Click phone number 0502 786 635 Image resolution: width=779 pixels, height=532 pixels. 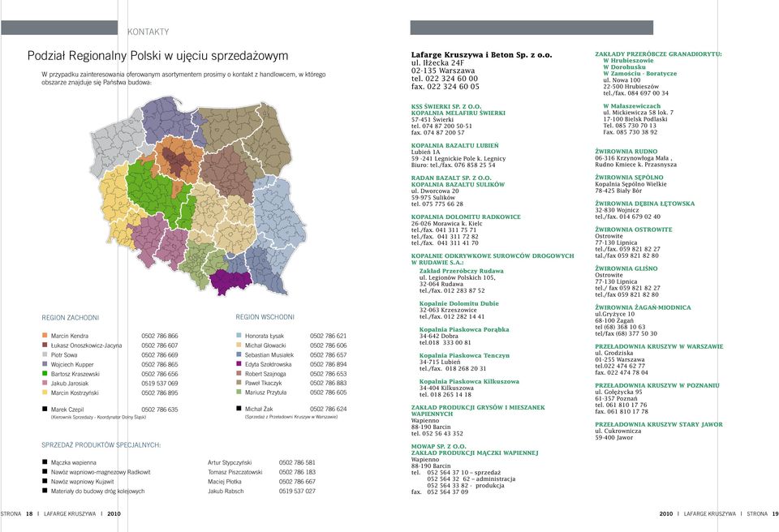pos(160,410)
